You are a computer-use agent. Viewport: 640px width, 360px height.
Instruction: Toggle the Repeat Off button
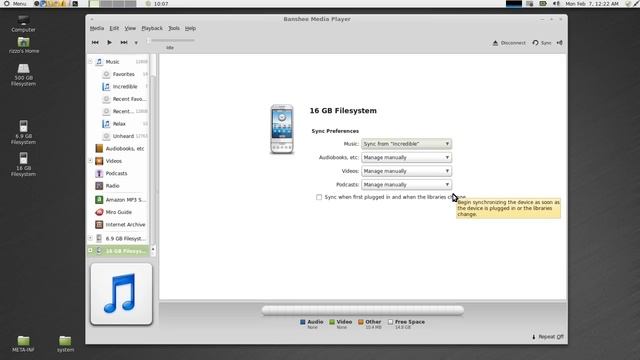click(x=547, y=337)
